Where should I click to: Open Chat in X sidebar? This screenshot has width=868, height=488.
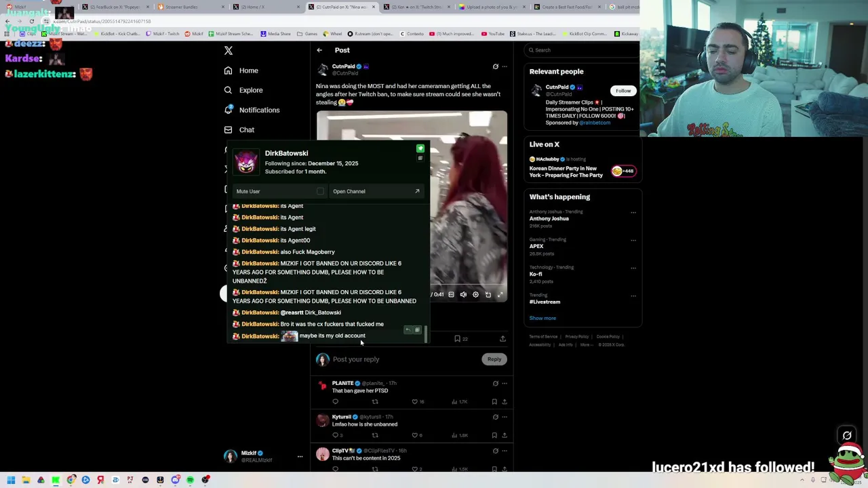click(x=239, y=129)
